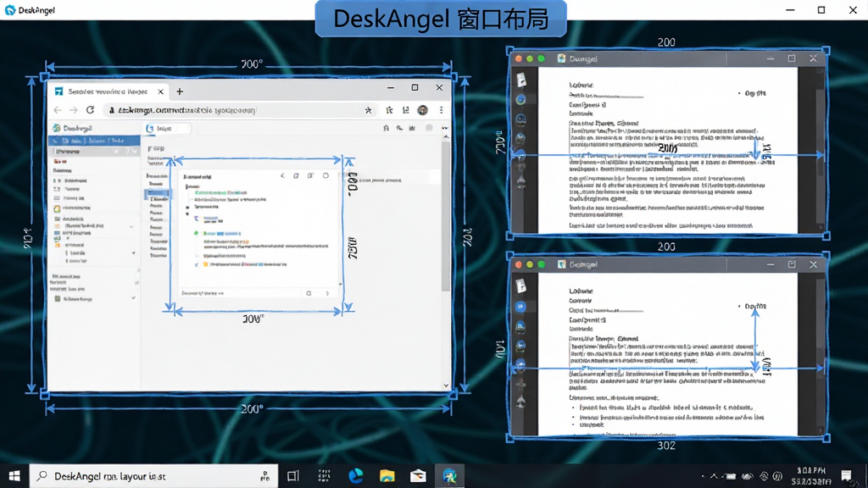Open a new browser tab with plus

180,91
